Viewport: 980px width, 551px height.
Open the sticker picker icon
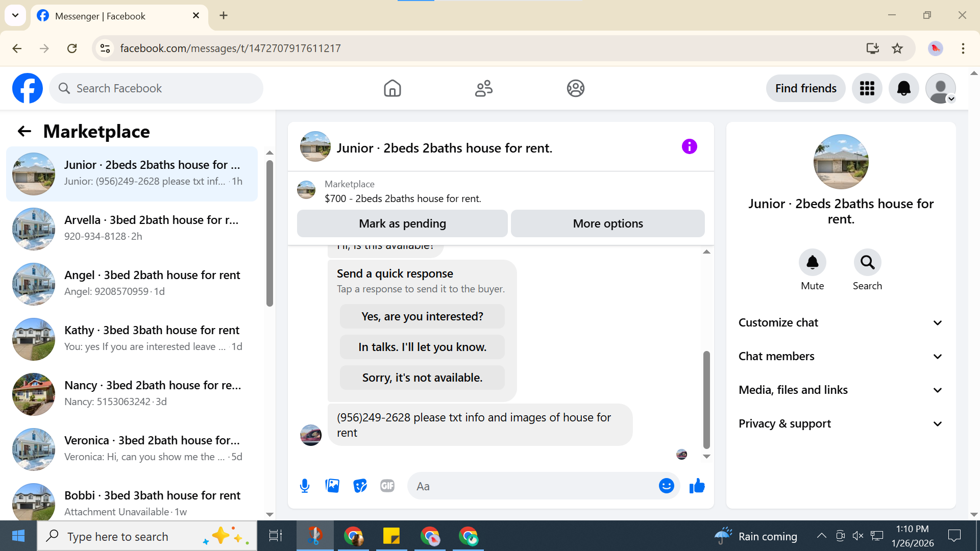pyautogui.click(x=360, y=486)
